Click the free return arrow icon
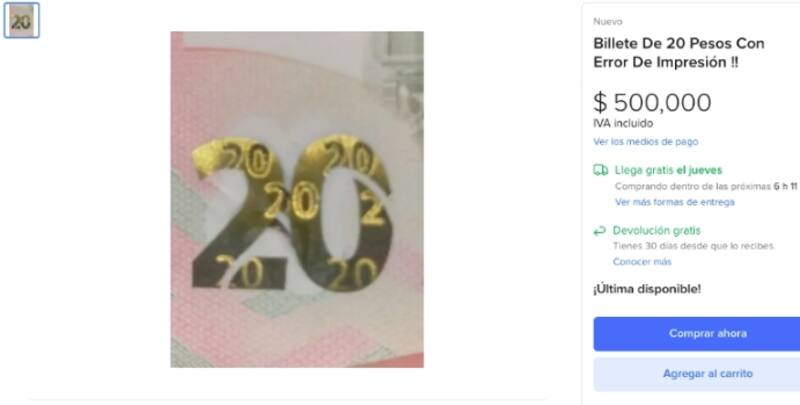Screen dimensions: 800x405 pyautogui.click(x=599, y=231)
